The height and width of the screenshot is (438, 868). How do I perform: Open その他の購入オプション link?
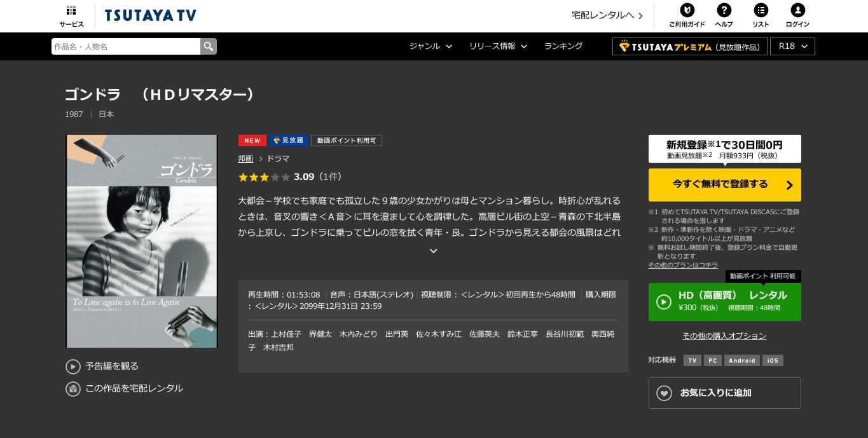click(x=724, y=336)
